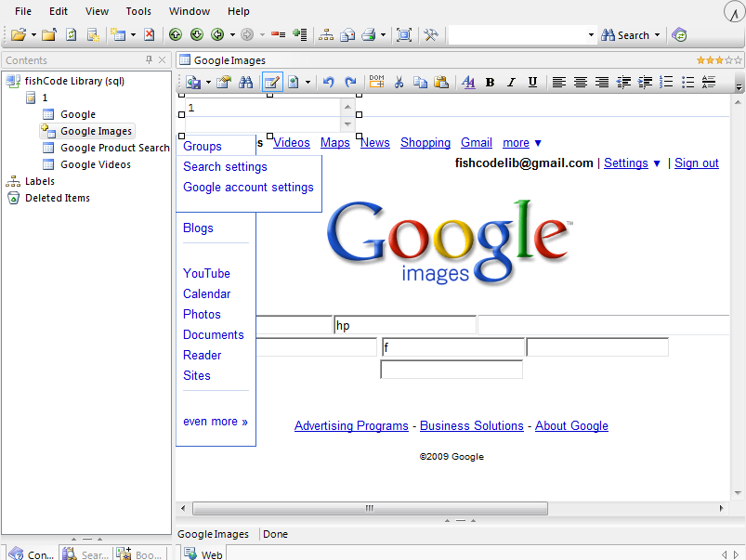746x560 pixels.
Task: Click the green back arrow icon
Action: (217, 34)
